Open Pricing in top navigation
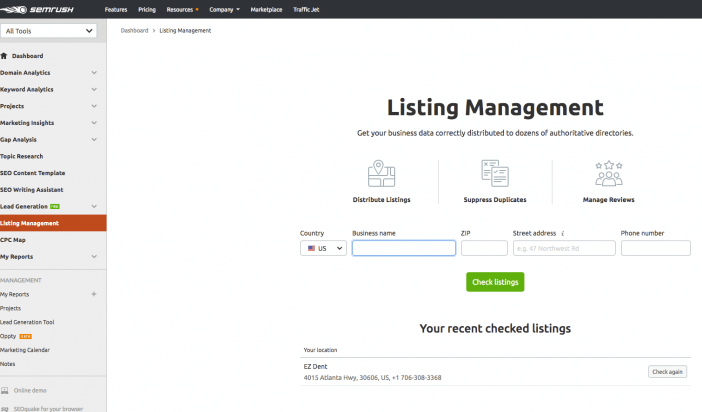 pyautogui.click(x=147, y=9)
